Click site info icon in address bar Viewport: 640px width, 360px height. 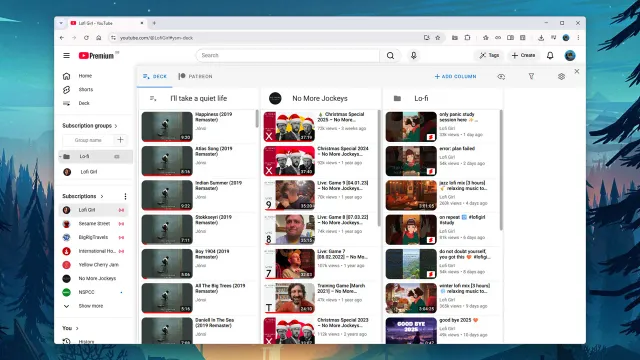(113, 38)
